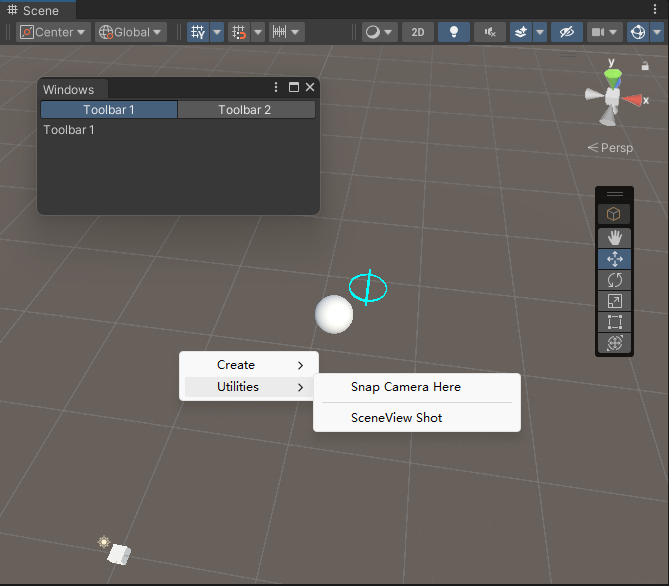This screenshot has width=669, height=586.
Task: Click the tool settings cube icon
Action: click(x=614, y=214)
